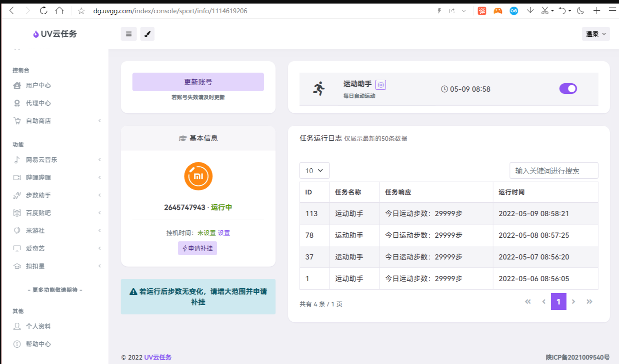Open 用户中心 in the sidebar

point(38,85)
